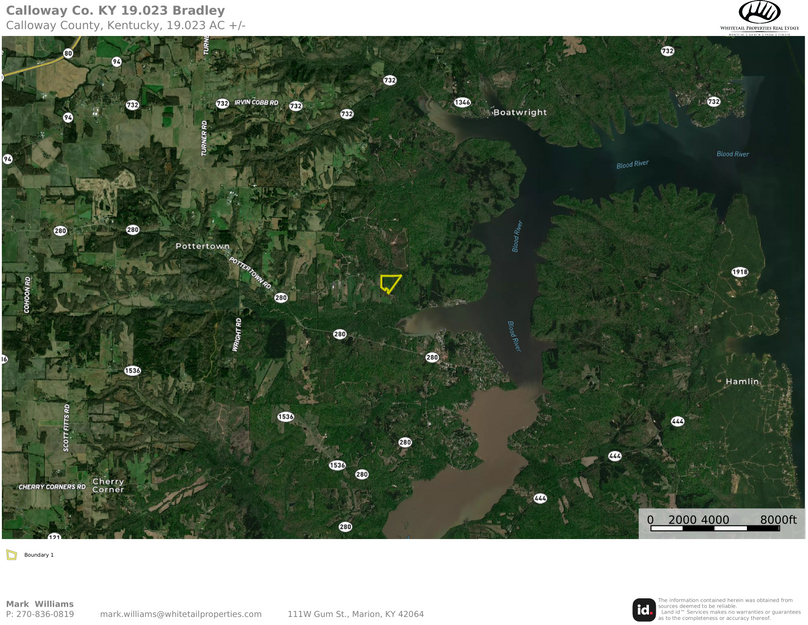Click the map scale bar

point(721,523)
